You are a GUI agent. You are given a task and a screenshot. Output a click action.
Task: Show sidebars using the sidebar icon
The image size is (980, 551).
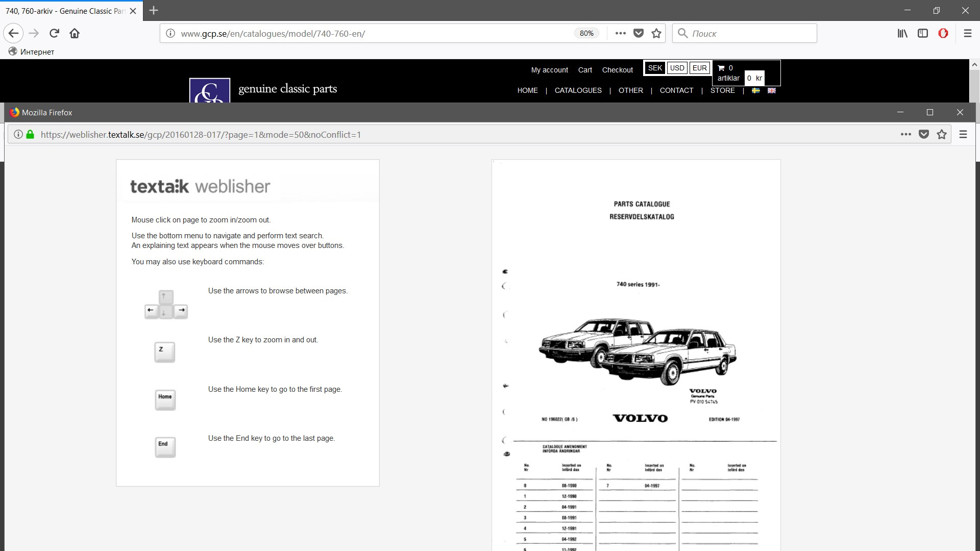coord(922,34)
